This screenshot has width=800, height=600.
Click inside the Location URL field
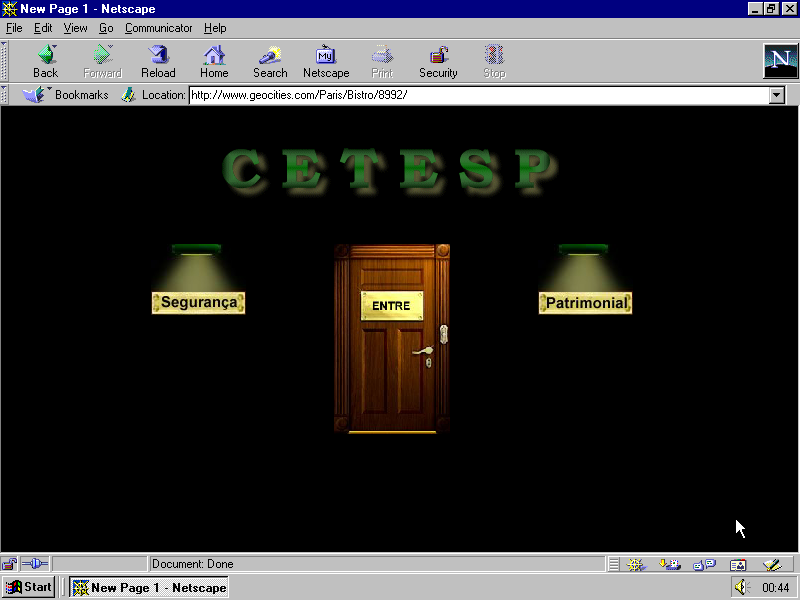pyautogui.click(x=478, y=95)
